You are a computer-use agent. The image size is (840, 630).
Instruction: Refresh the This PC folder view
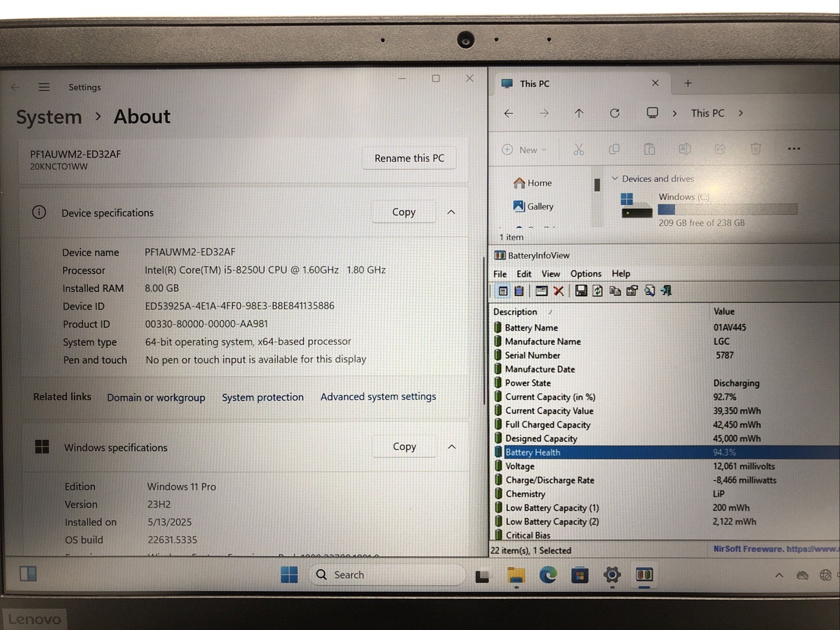tap(615, 113)
